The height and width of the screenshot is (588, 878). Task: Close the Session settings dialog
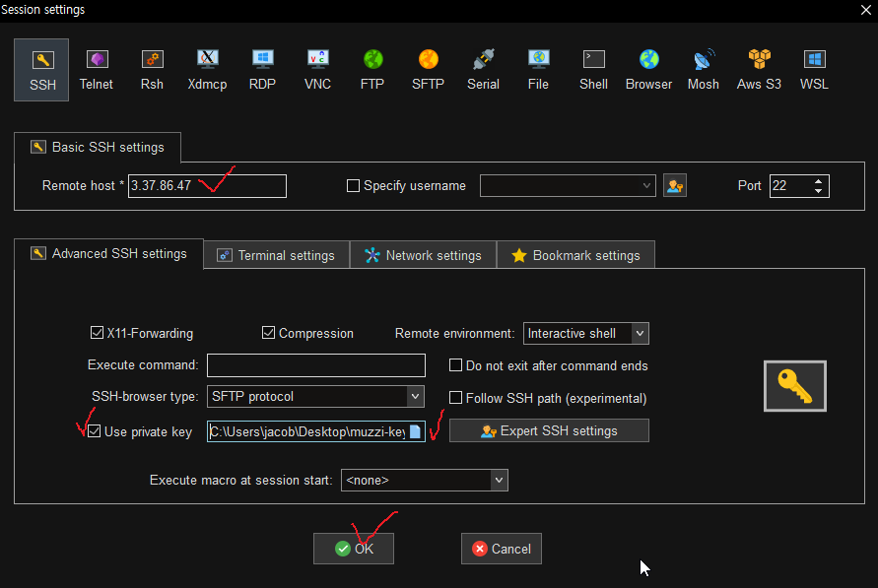point(865,10)
